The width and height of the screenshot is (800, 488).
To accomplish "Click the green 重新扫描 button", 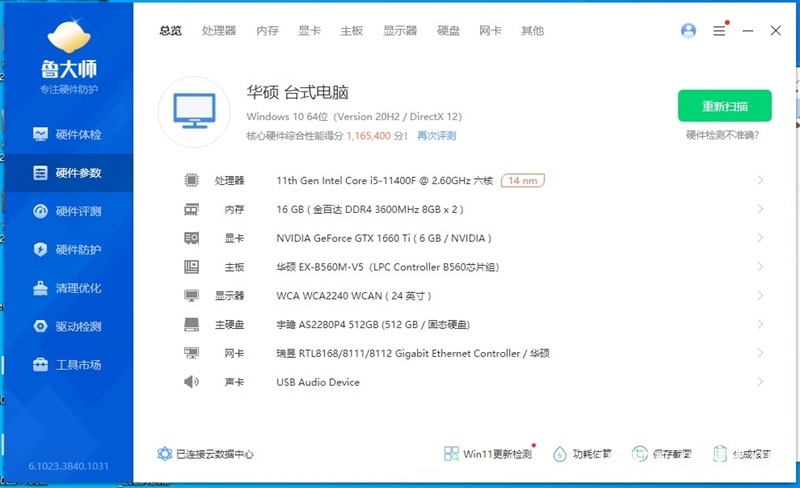I will click(x=724, y=106).
